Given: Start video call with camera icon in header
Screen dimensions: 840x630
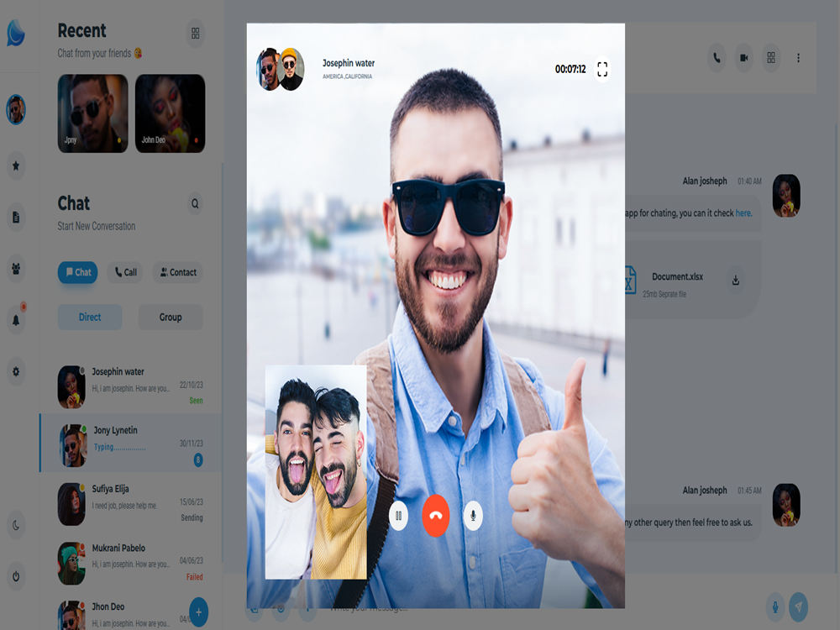Looking at the screenshot, I should [x=744, y=58].
